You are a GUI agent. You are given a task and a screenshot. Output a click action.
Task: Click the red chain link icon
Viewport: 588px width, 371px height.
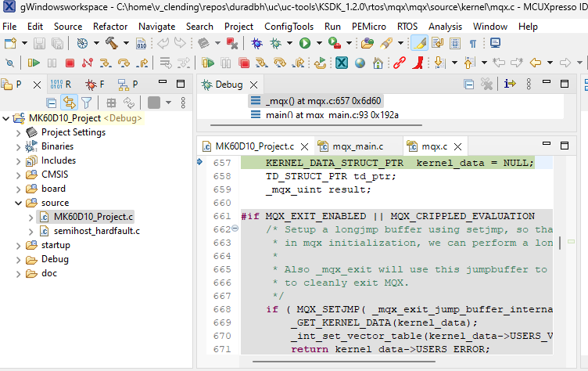(x=400, y=63)
